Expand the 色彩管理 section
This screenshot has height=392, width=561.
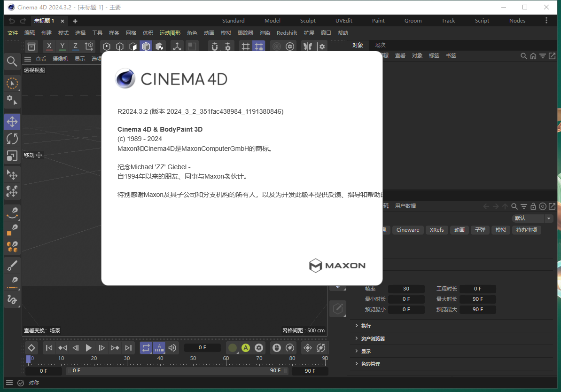371,363
